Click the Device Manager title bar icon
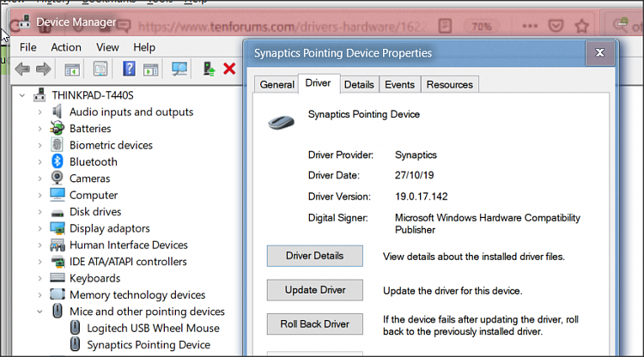Viewport: 644px width, 357px height. click(25, 21)
